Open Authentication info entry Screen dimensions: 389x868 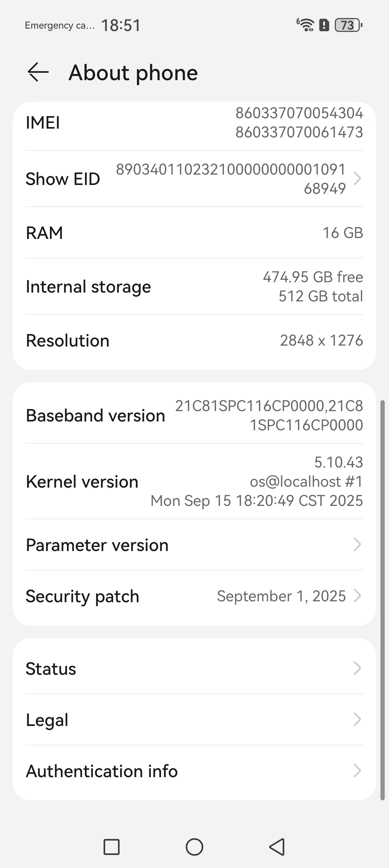point(194,771)
